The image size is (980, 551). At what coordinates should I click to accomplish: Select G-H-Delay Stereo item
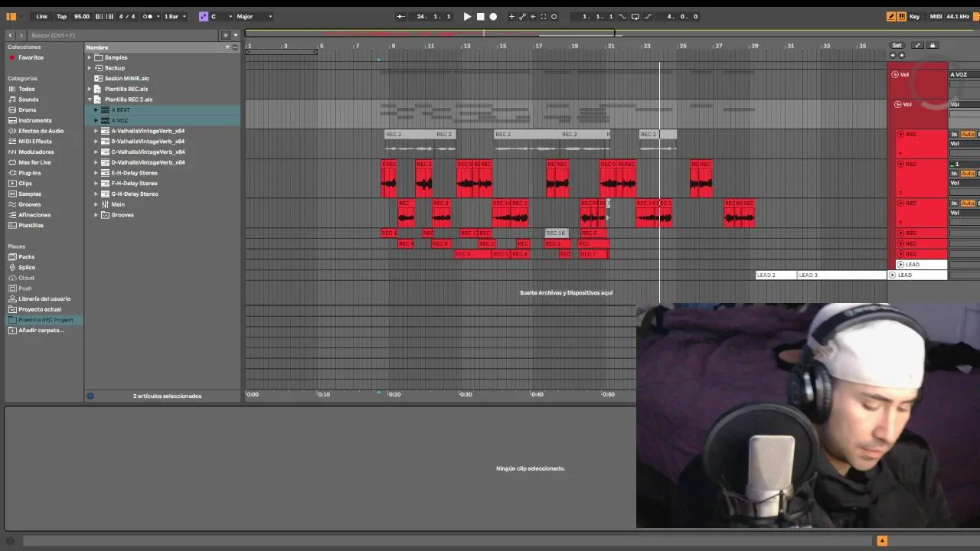(x=134, y=194)
